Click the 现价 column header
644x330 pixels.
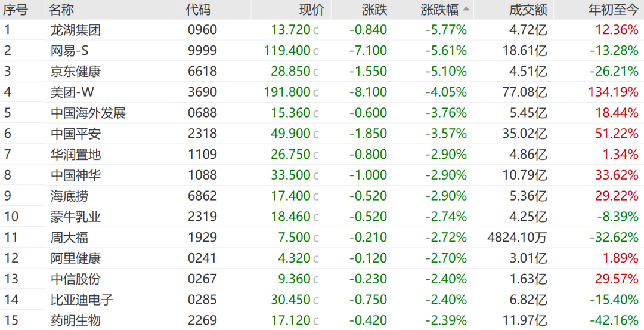pos(312,10)
